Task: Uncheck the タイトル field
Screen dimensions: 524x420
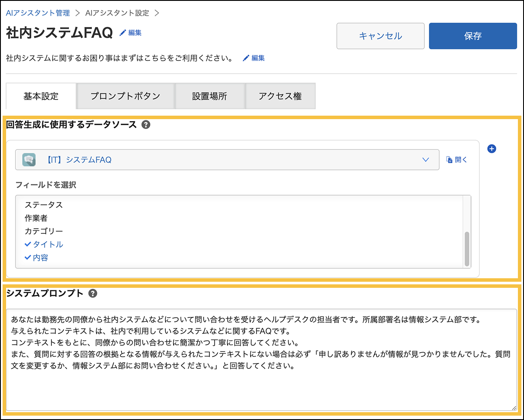Action: (44, 244)
